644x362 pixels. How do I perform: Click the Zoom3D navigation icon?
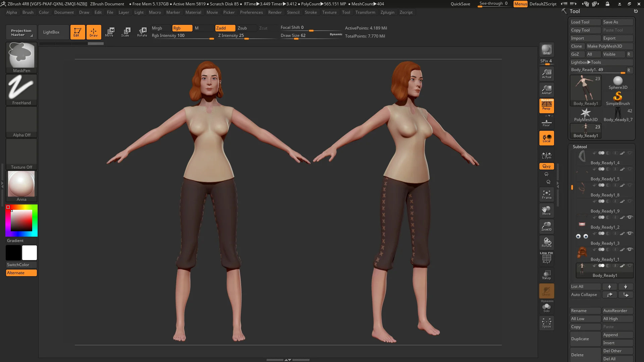pyautogui.click(x=546, y=227)
